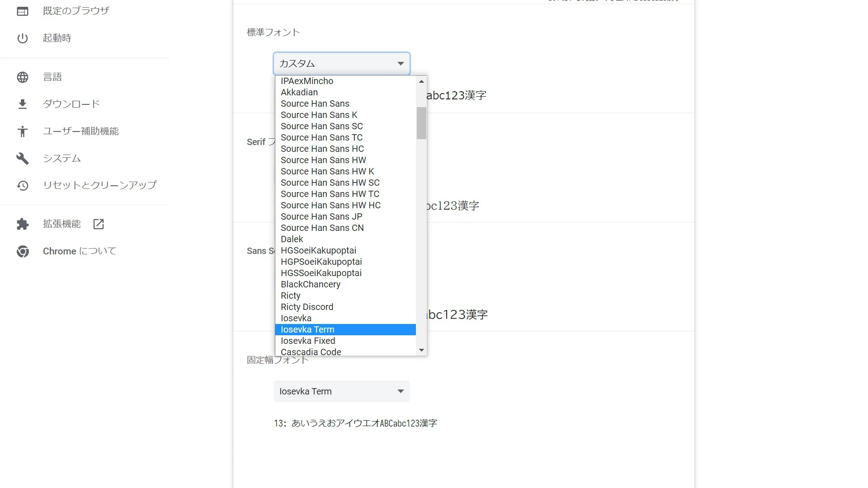
Task: Click the language globe icon
Action: [x=23, y=77]
